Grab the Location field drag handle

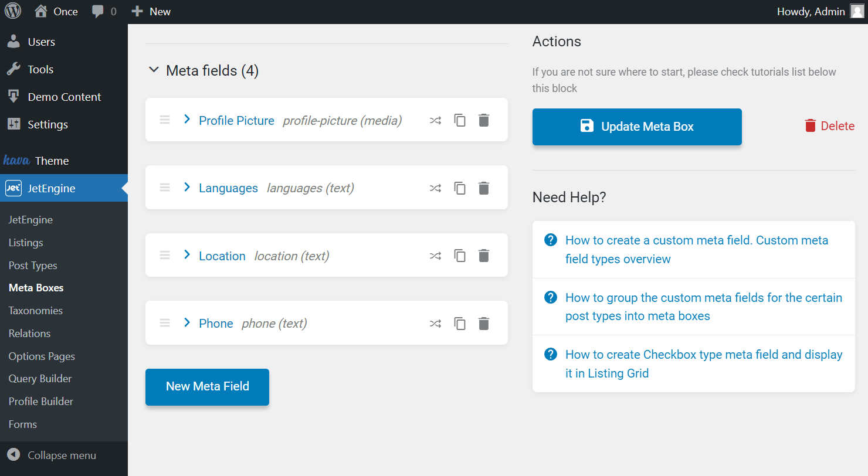click(x=165, y=255)
